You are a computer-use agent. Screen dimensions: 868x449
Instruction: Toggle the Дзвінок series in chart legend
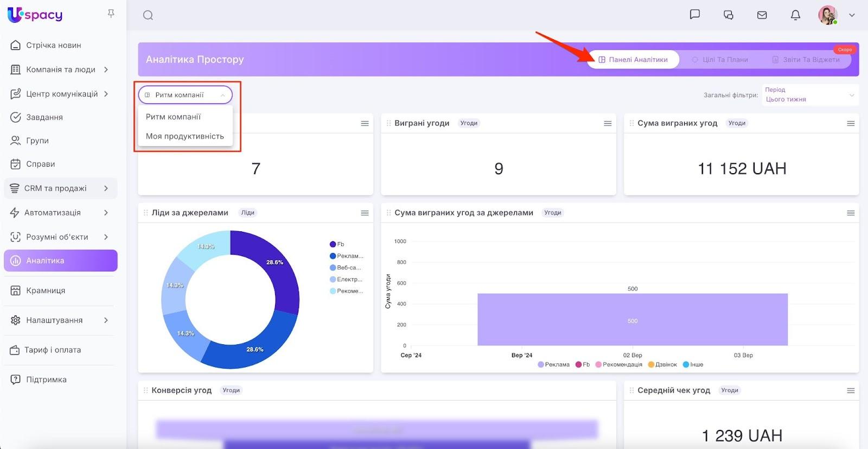[x=662, y=364]
